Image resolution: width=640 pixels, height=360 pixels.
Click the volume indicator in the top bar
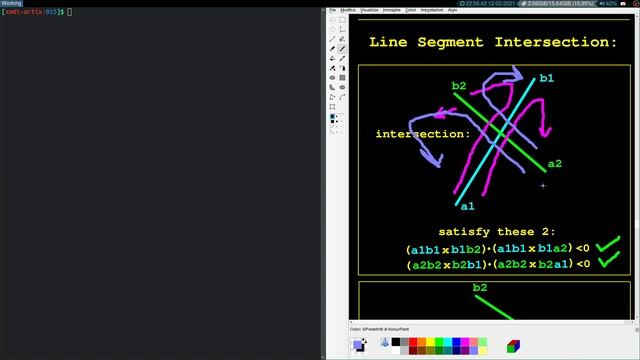608,3
